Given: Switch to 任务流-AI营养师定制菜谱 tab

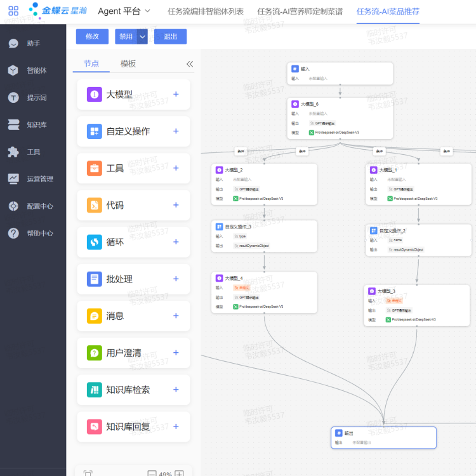Looking at the screenshot, I should point(300,11).
